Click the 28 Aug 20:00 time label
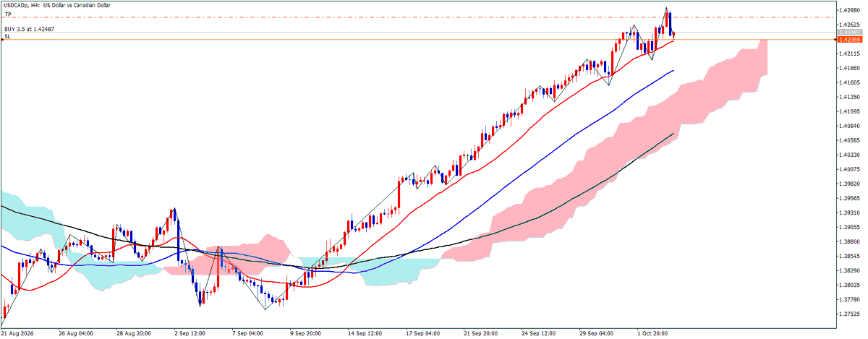The width and height of the screenshot is (868, 339). pyautogui.click(x=134, y=334)
